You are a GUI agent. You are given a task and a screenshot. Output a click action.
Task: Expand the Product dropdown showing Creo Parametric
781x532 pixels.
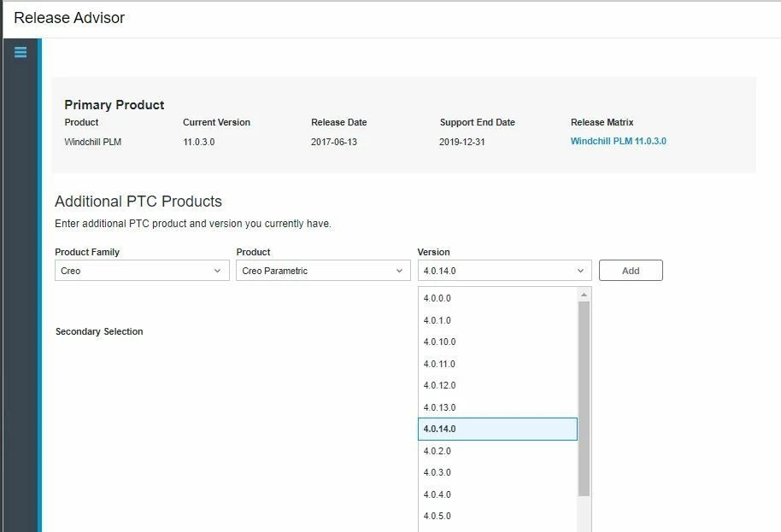[323, 271]
